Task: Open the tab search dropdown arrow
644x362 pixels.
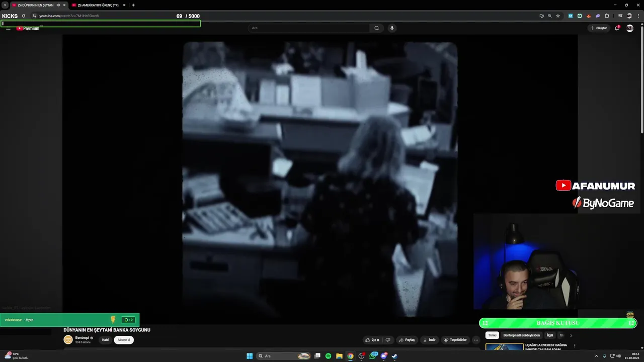Action: [x=5, y=5]
